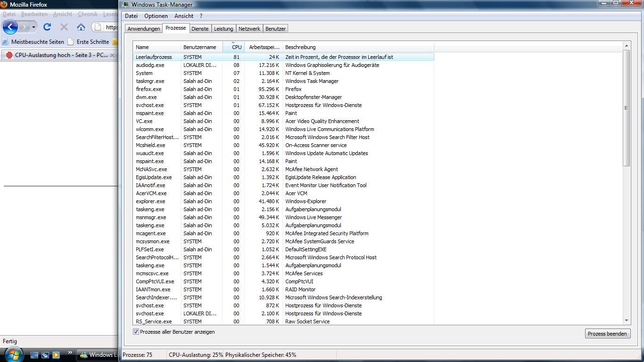Image resolution: width=644 pixels, height=362 pixels.
Task: Switch to the Anwendungen tab
Action: tap(144, 29)
